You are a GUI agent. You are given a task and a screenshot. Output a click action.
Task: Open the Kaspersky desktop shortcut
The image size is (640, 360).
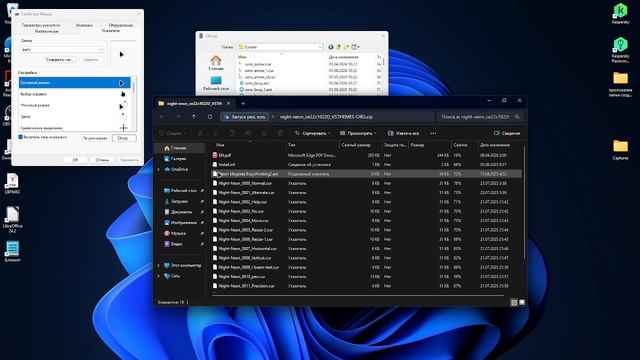pyautogui.click(x=620, y=13)
